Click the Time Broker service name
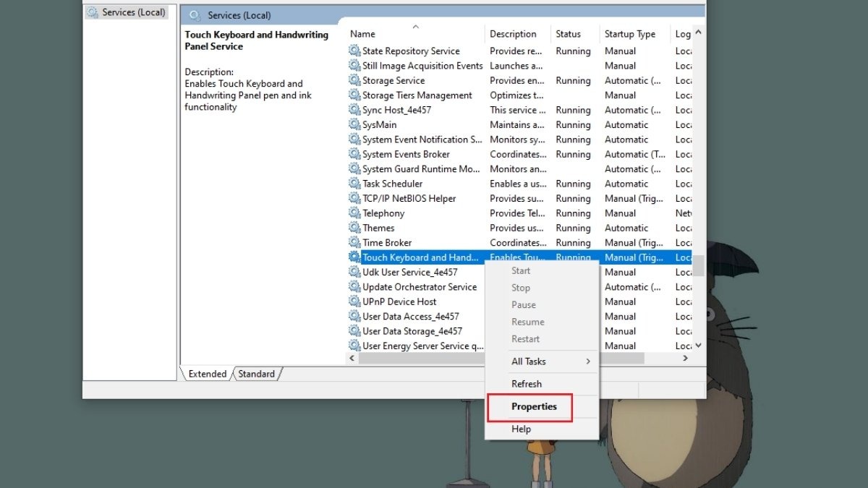 coord(387,243)
